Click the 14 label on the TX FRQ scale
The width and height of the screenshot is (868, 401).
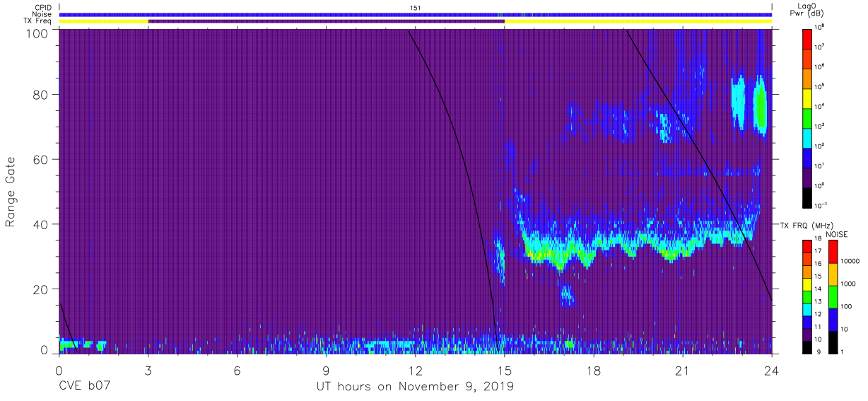[x=819, y=289]
